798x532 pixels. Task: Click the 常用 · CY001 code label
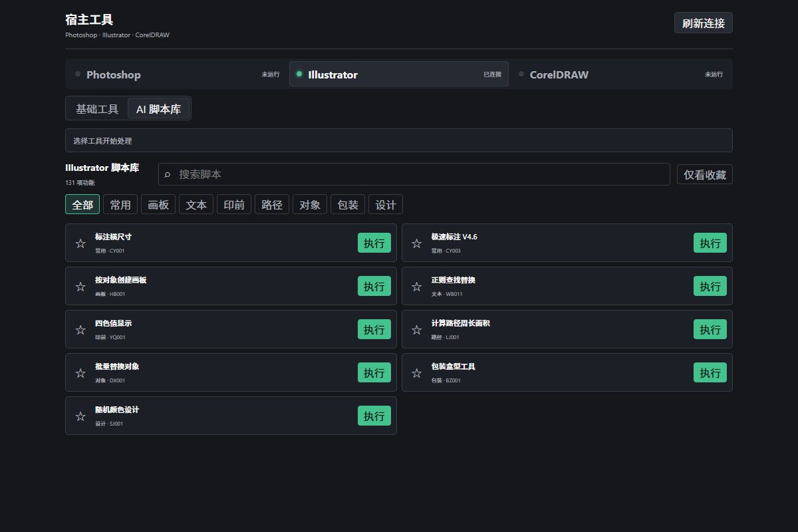[x=110, y=251]
